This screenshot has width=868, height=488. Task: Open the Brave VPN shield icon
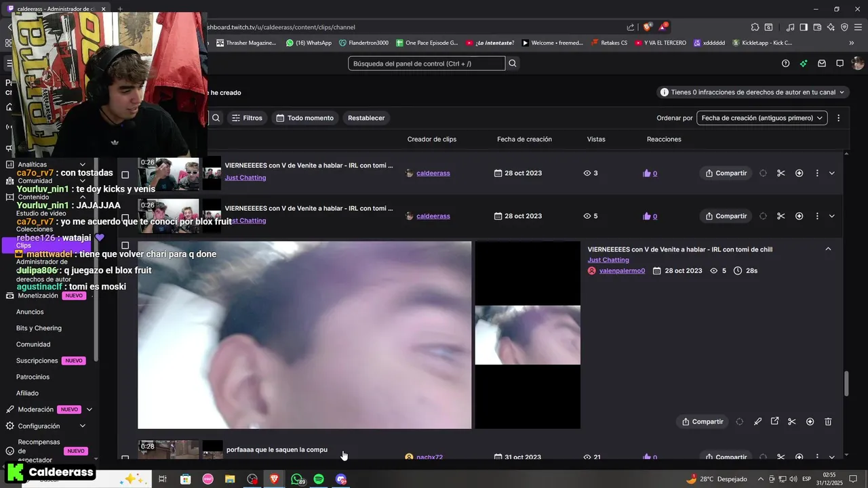(844, 27)
